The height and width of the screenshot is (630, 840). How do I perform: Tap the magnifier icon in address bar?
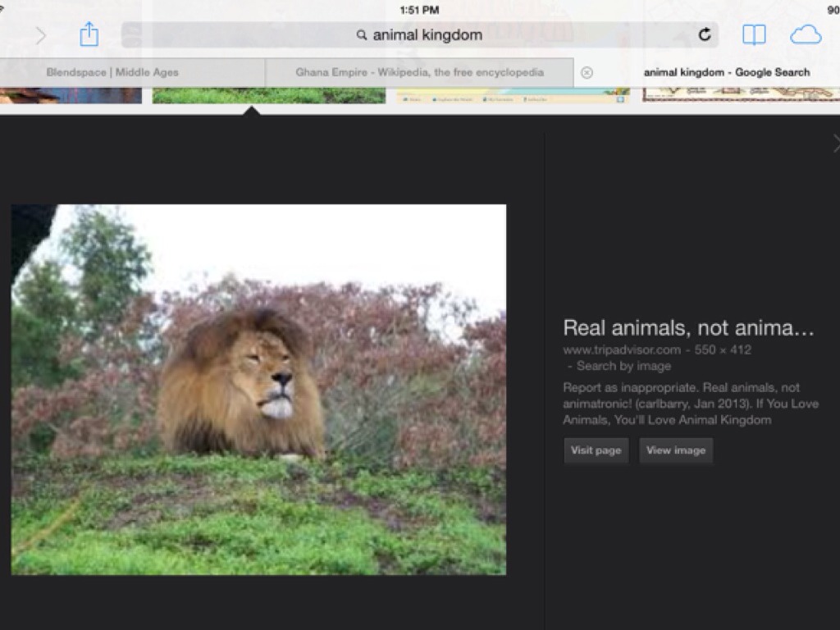click(x=361, y=35)
